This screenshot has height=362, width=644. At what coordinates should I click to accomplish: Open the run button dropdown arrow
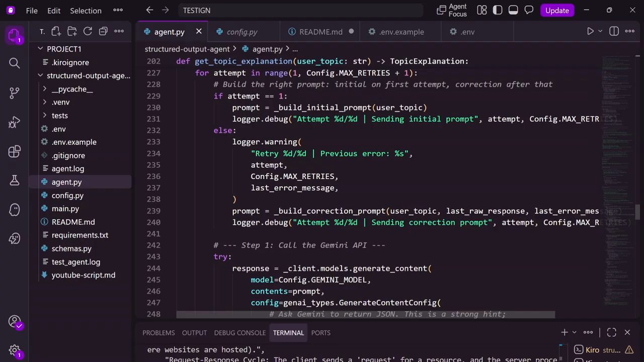(x=600, y=31)
